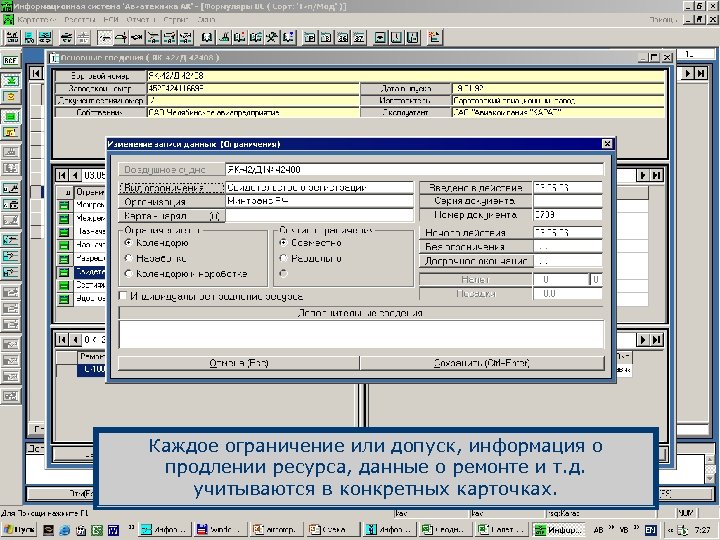720x540 pixels.
Task: Click the Воздушное судно value field
Action: (x=414, y=169)
